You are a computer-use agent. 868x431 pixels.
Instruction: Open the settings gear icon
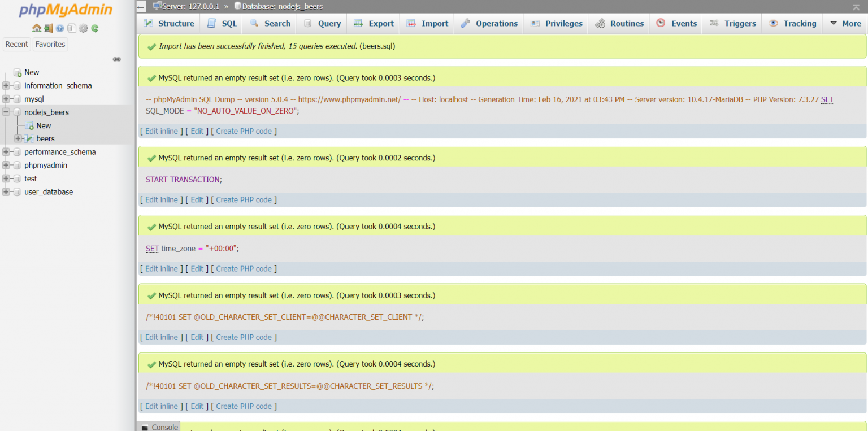coord(83,28)
